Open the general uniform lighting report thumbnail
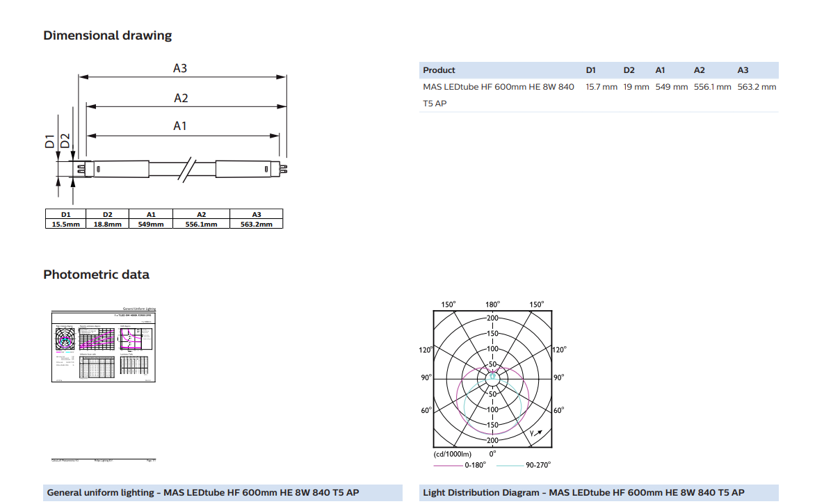The image size is (824, 504). click(x=104, y=344)
